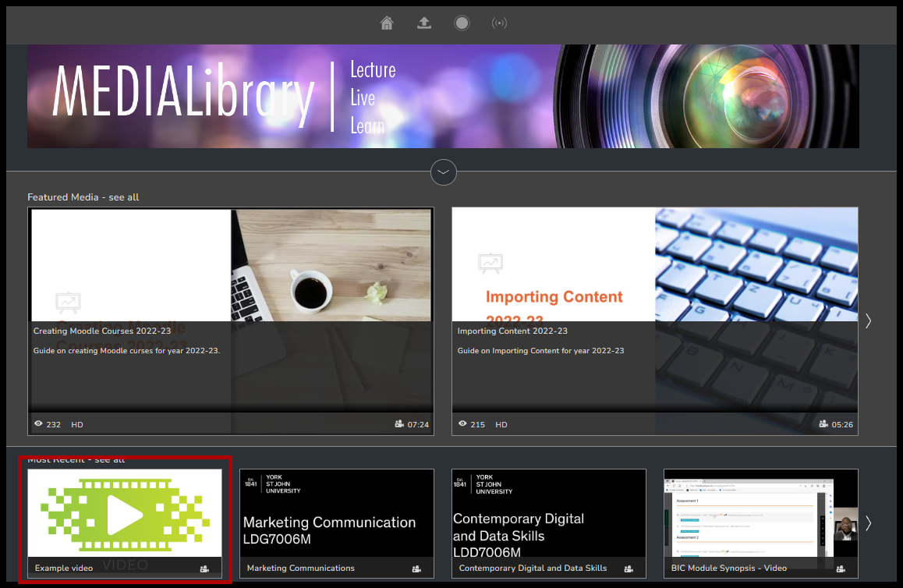Click the camera icon next to 05:26
Screen dimensions: 903x588
pos(823,424)
